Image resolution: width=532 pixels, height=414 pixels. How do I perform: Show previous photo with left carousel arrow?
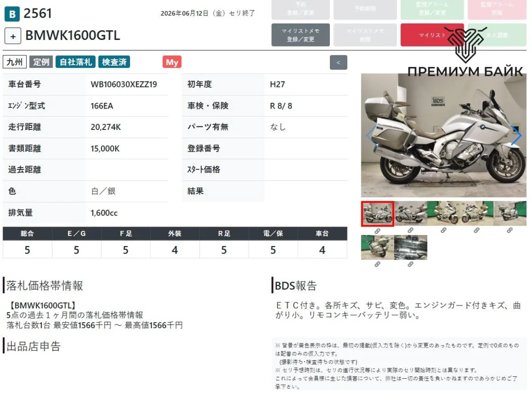tap(371, 136)
